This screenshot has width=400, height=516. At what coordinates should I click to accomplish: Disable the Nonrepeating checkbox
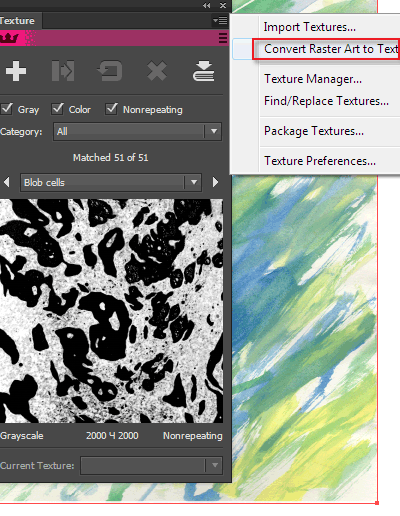111,109
